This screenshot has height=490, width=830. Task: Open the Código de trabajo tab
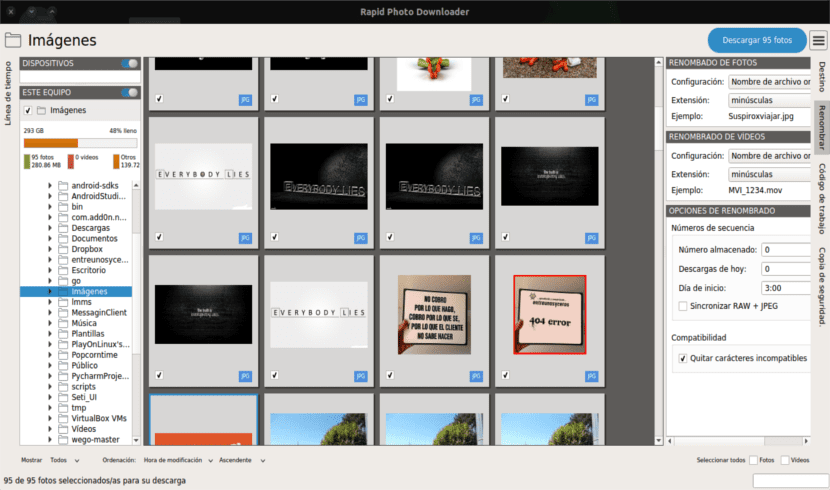pos(822,198)
